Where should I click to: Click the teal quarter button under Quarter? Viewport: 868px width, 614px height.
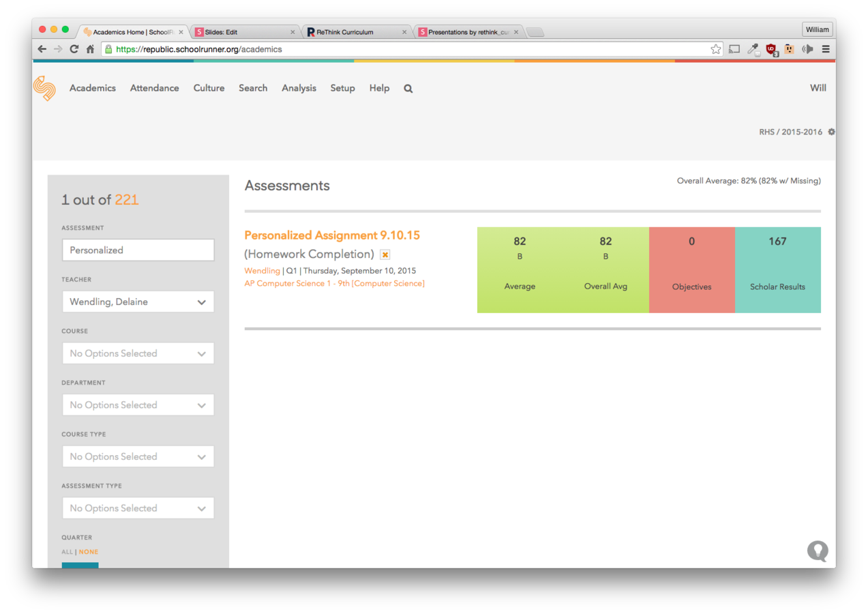[x=80, y=565]
